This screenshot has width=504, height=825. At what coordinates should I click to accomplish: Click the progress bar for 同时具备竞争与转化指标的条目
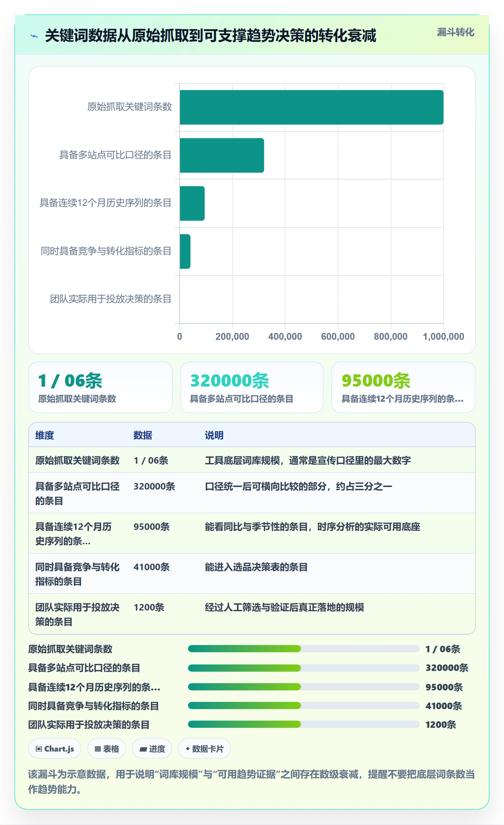pos(303,705)
